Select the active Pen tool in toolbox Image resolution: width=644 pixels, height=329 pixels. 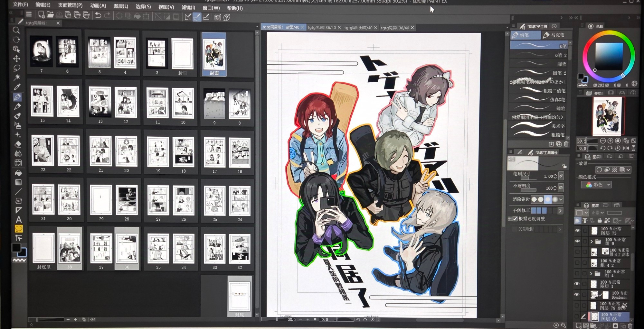tap(17, 97)
